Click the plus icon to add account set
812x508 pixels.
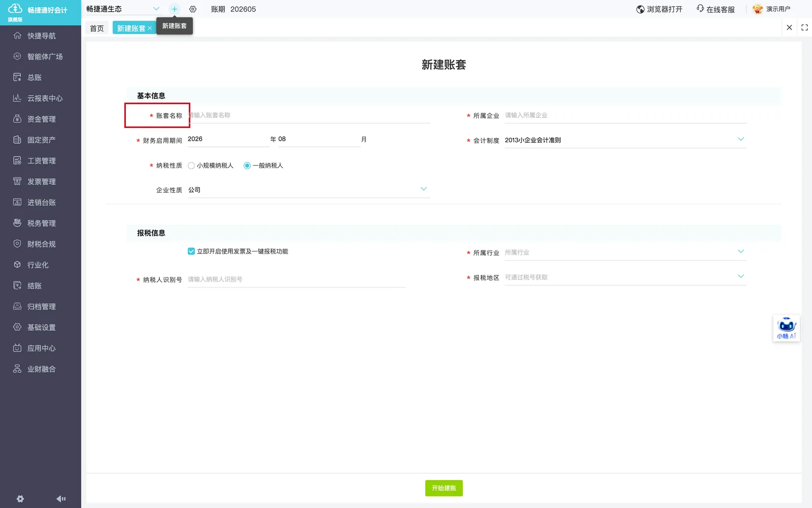click(x=174, y=9)
